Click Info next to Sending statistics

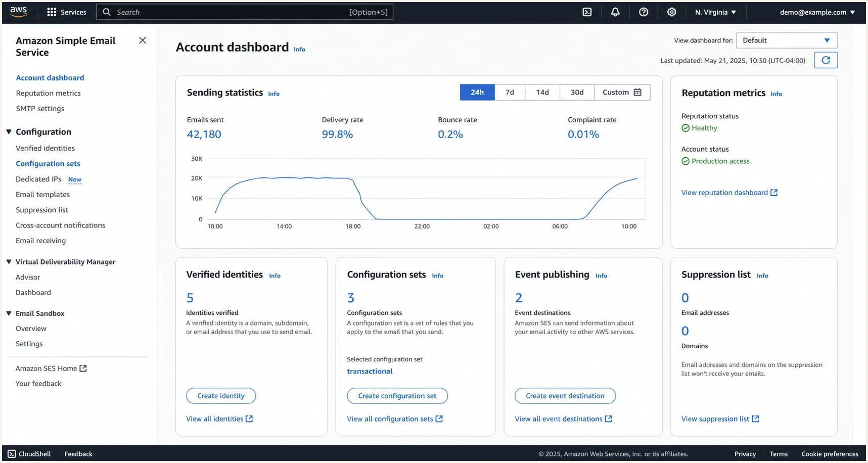point(273,94)
